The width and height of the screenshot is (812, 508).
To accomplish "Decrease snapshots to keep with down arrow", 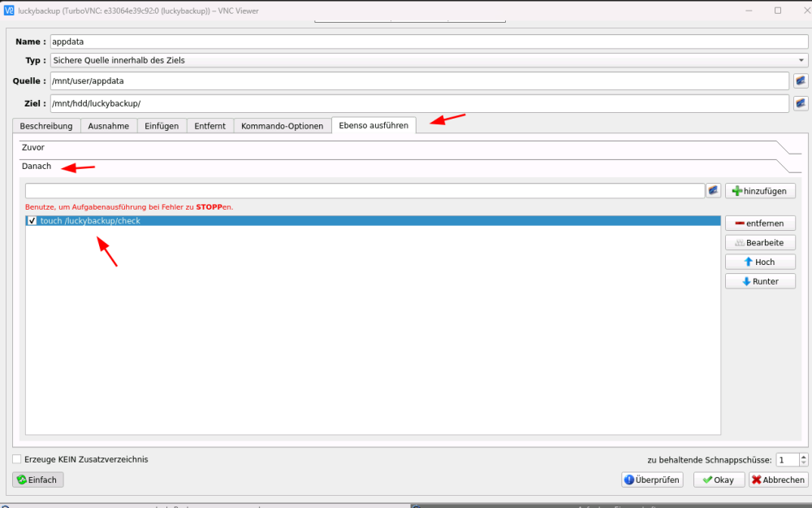I will click(x=803, y=463).
